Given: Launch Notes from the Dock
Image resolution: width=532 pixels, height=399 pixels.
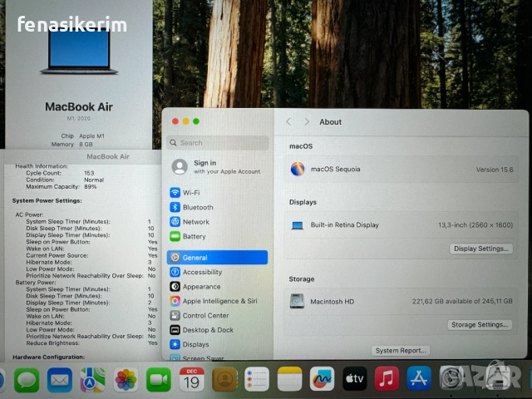Looking at the screenshot, I should tap(289, 379).
